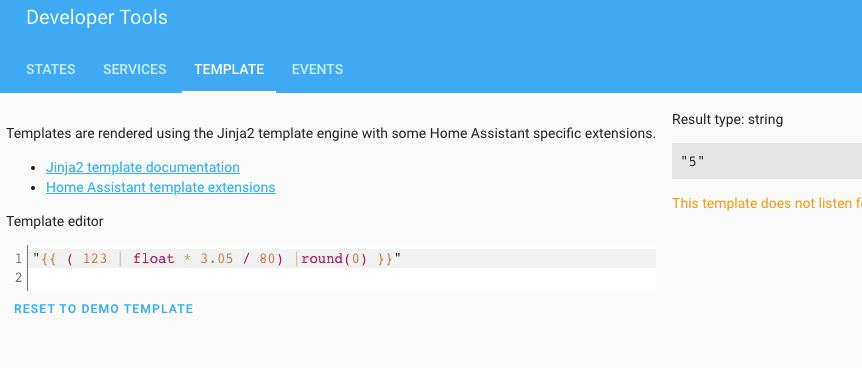Click line number 2 in editor gutter
Screen dimensions: 862x368
click(x=18, y=278)
